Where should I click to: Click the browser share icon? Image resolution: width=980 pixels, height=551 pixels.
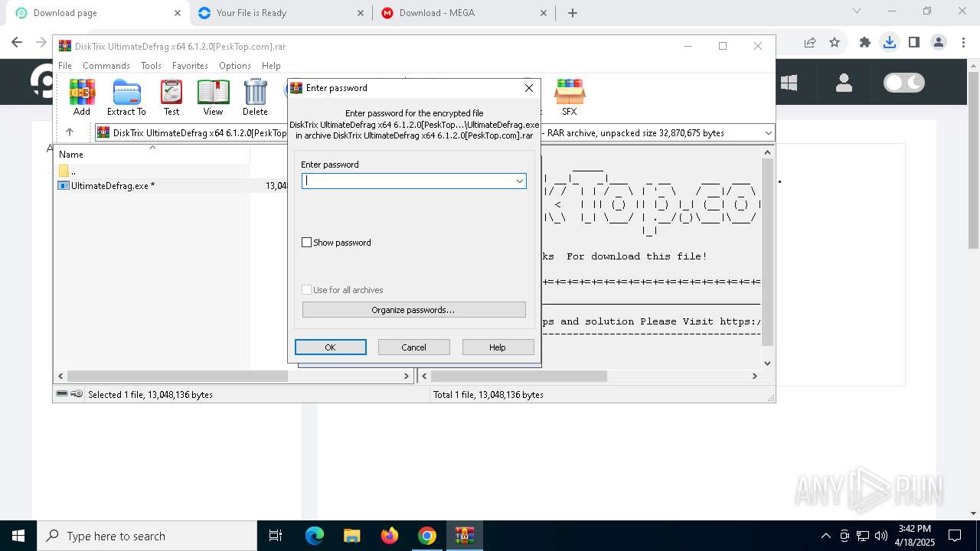click(x=810, y=43)
